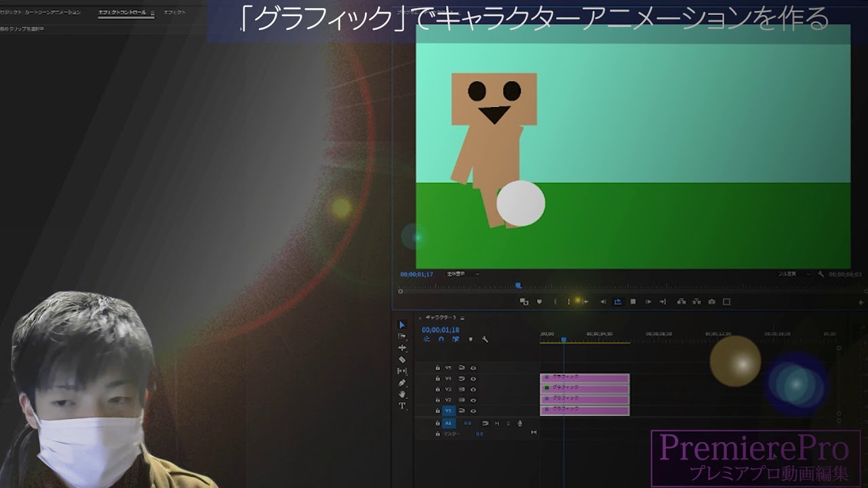Open Program Monitor settings wrench
Image resolution: width=868 pixels, height=488 pixels.
[821, 274]
